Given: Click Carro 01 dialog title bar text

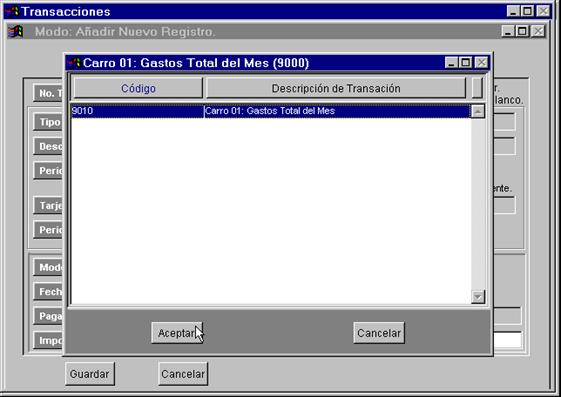Looking at the screenshot, I should [196, 63].
